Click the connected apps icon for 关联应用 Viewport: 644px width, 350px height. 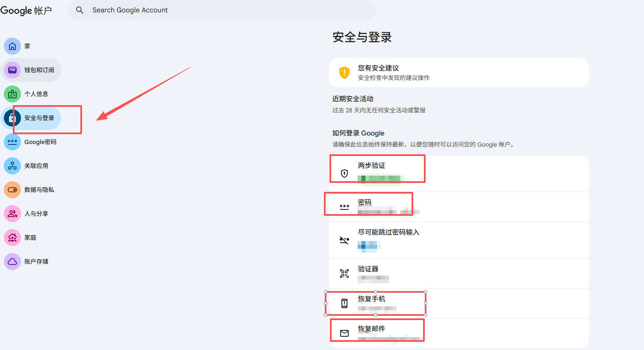click(x=12, y=166)
